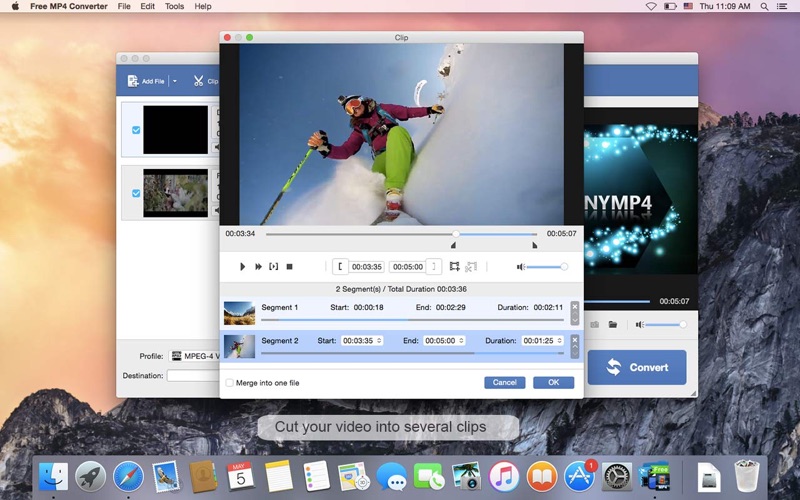800x500 pixels.
Task: Select the flower video thumbnail in list
Action: click(x=176, y=193)
